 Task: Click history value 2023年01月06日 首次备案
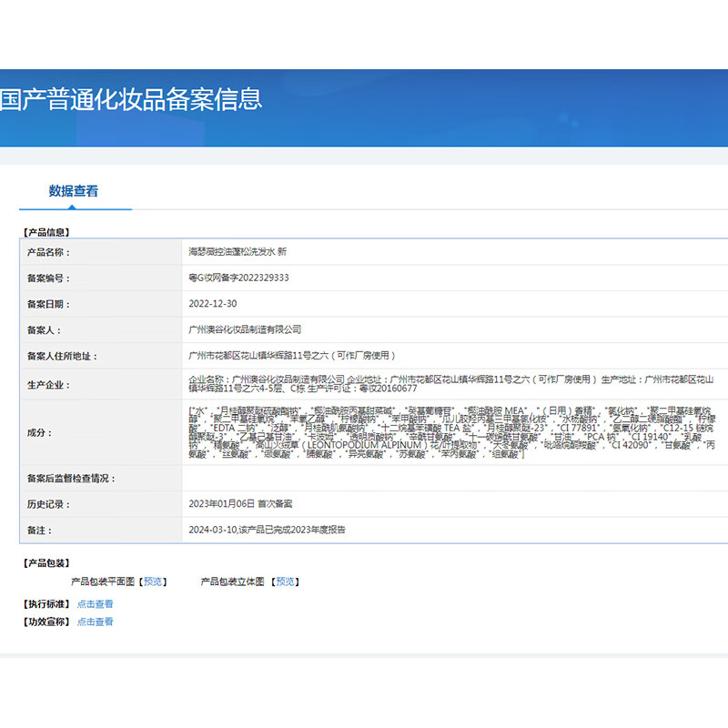pos(240,504)
